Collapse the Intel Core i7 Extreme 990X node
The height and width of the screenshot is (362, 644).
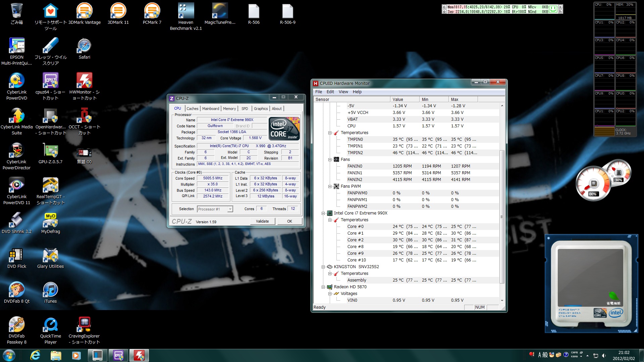pos(323,213)
